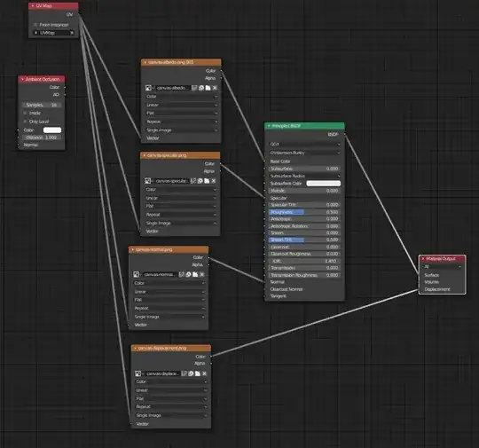This screenshot has width=479, height=448.
Task: Click the Specular Tint slider
Action: pyautogui.click(x=304, y=205)
